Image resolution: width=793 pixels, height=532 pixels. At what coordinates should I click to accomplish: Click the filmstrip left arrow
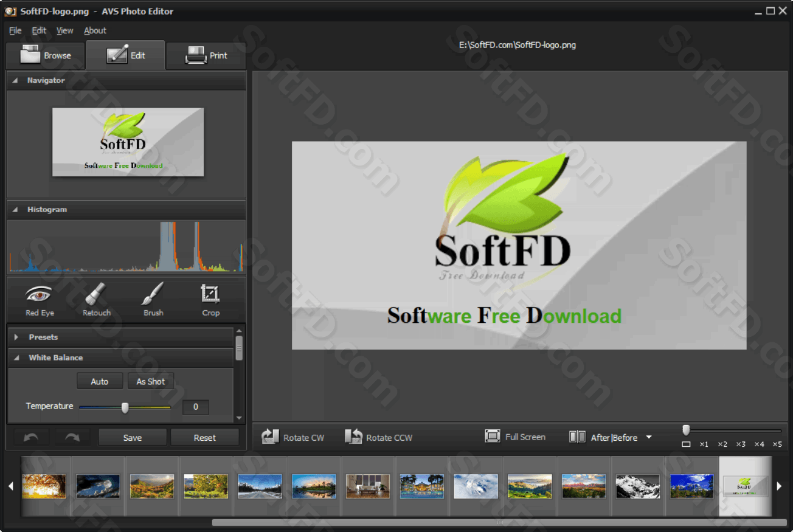pyautogui.click(x=11, y=486)
